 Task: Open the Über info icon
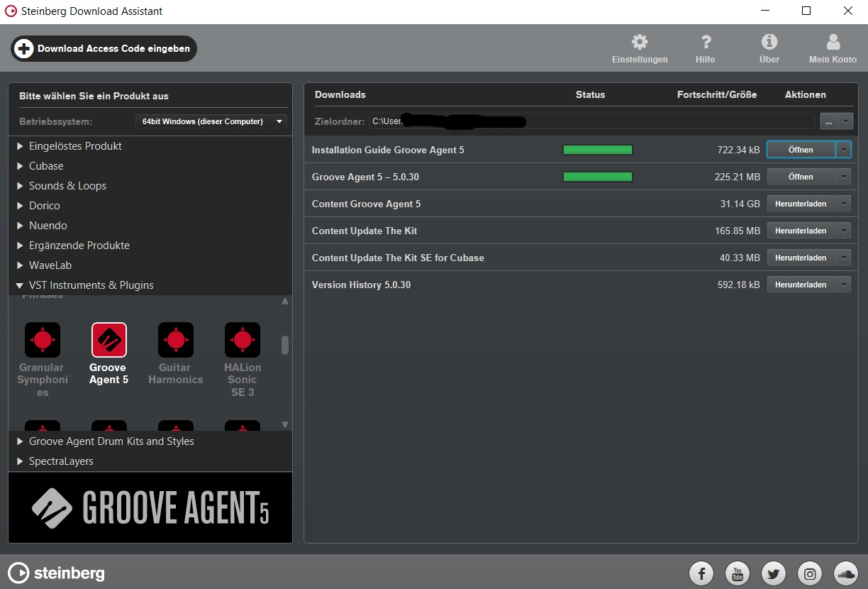tap(769, 42)
